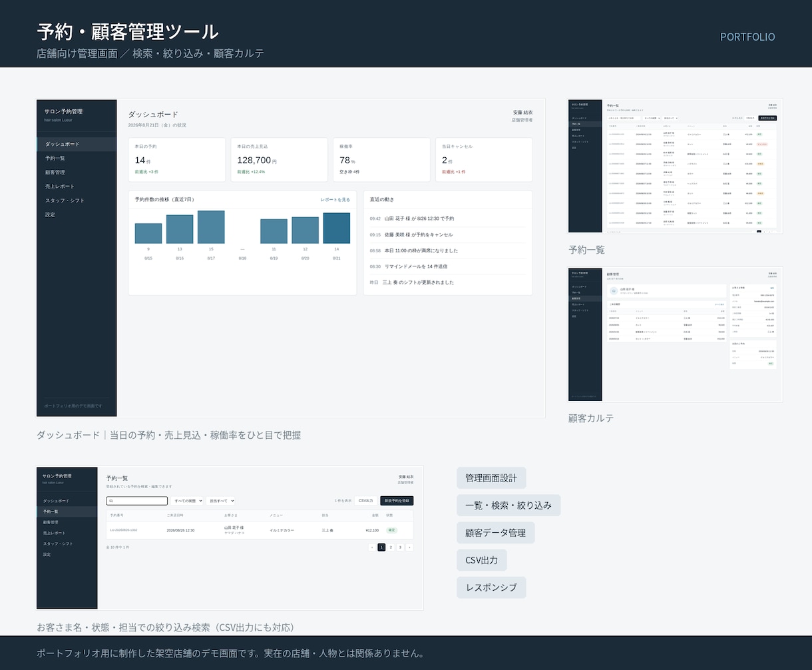The width and height of the screenshot is (812, 670).
Task: Click the 顧客カルテ caption text
Action: pyautogui.click(x=591, y=418)
